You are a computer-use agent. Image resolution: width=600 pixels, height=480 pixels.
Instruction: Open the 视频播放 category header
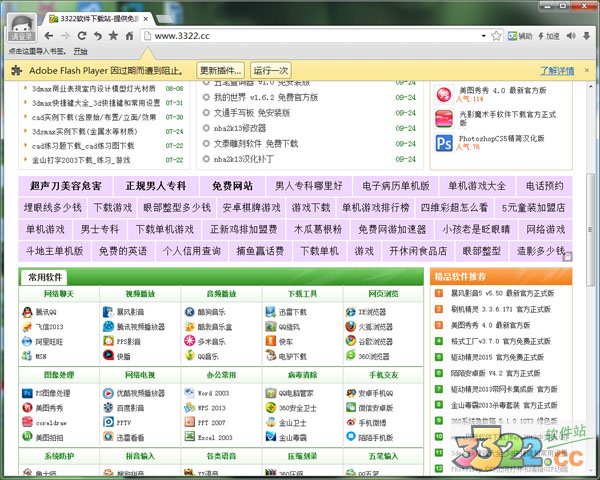coord(140,294)
